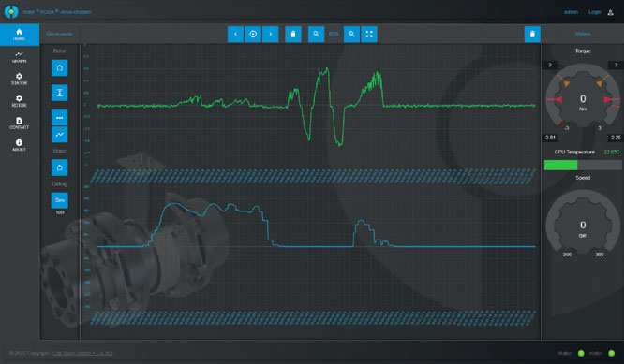Zoom out on the graph
The height and width of the screenshot is (364, 624).
point(316,35)
